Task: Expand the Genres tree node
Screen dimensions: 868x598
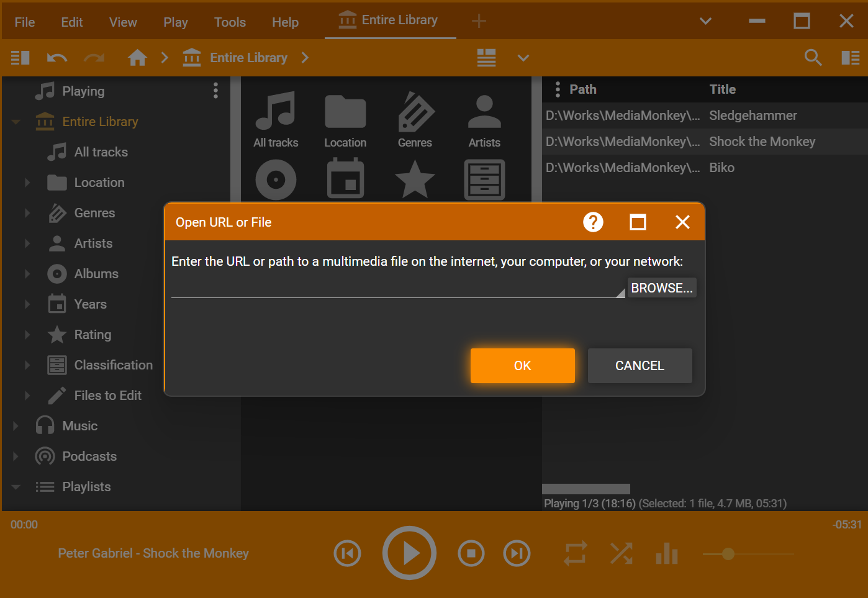Action: pyautogui.click(x=27, y=213)
